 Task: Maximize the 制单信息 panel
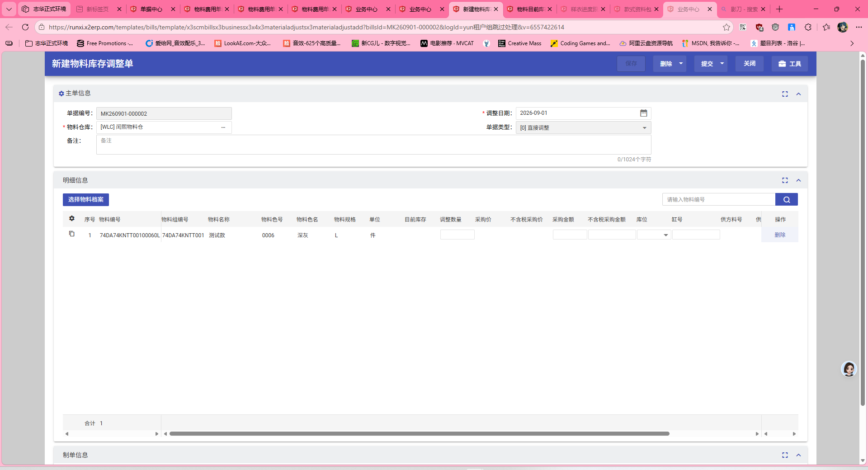coord(785,455)
